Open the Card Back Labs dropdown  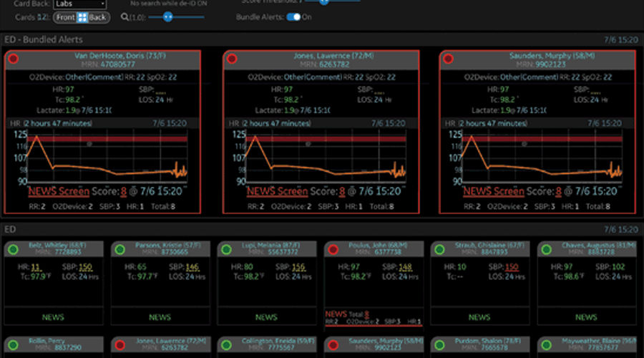tap(80, 4)
